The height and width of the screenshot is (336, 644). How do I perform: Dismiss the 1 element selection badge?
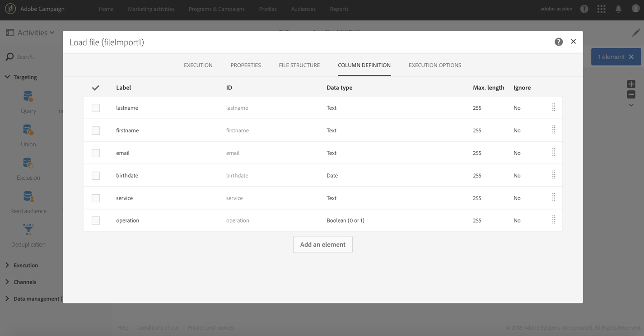pos(631,57)
